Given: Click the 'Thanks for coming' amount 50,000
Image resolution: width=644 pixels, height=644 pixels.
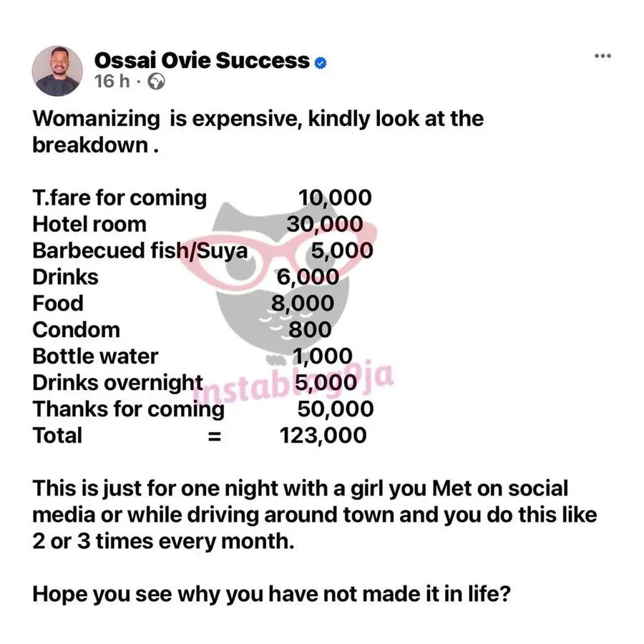Looking at the screenshot, I should (335, 409).
